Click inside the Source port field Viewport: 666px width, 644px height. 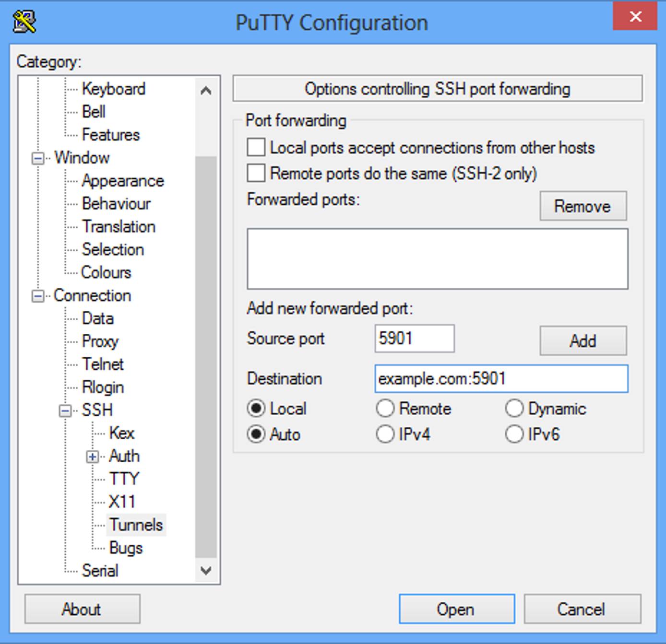[x=414, y=339]
